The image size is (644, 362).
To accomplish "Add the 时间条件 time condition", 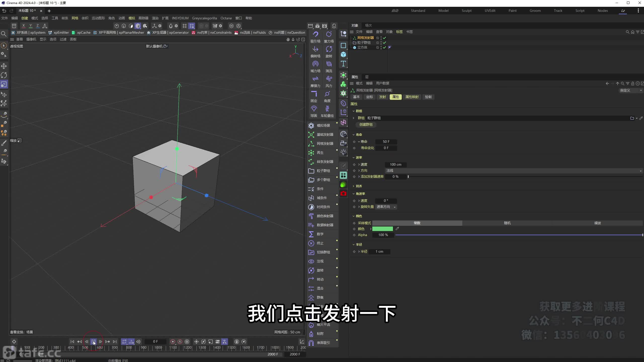I will (x=323, y=207).
